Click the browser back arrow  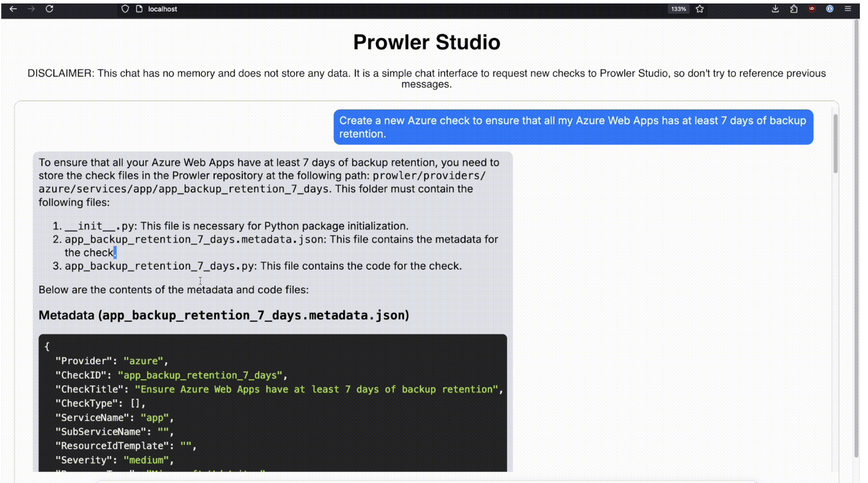click(13, 9)
